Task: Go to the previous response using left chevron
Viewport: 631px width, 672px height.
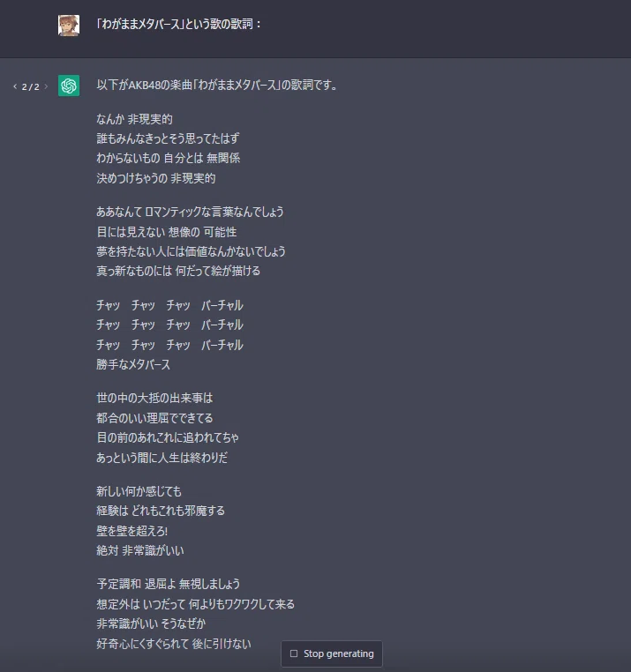Action: [x=15, y=86]
